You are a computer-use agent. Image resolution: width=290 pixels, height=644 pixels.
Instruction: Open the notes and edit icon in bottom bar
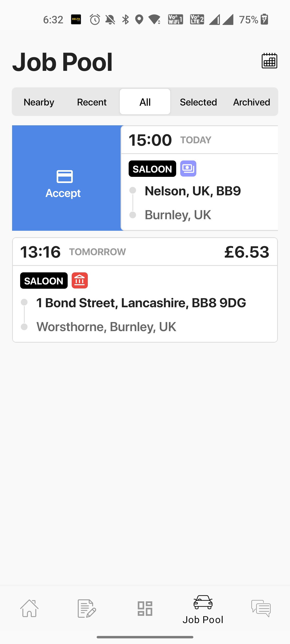point(87,608)
